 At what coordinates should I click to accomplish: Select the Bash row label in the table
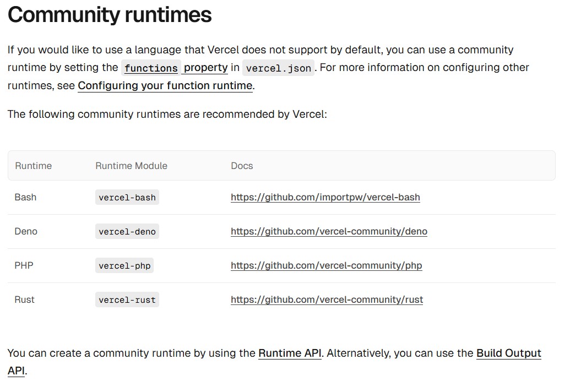[x=25, y=197]
